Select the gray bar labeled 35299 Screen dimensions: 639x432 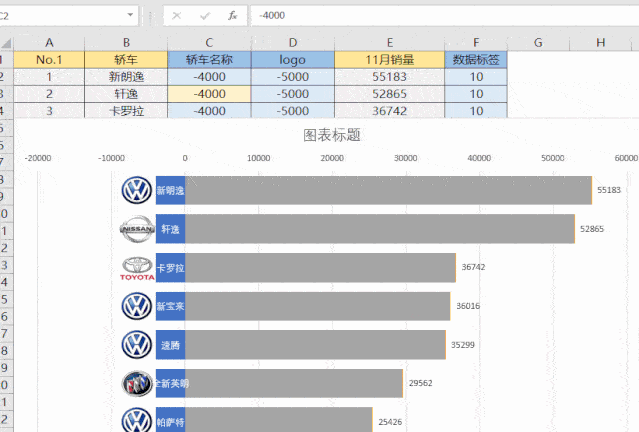pyautogui.click(x=315, y=345)
